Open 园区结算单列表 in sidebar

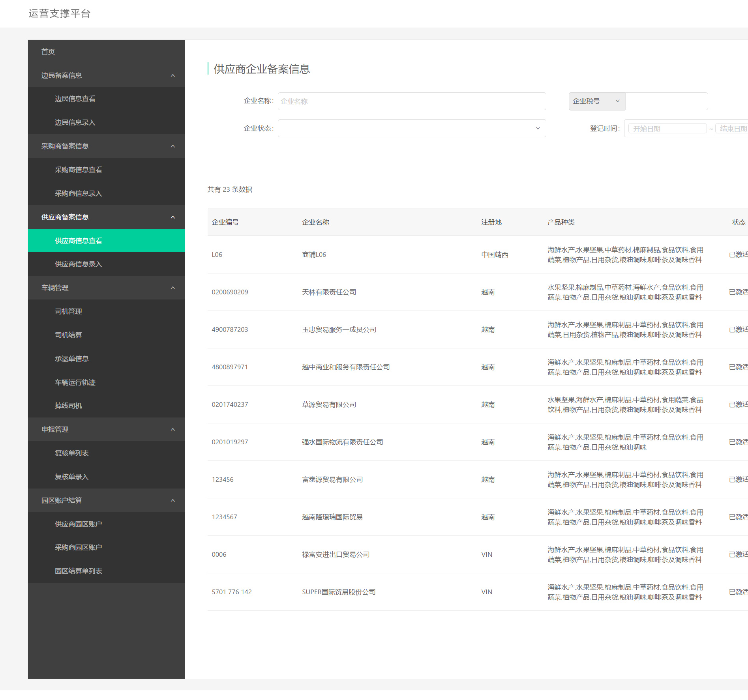(78, 571)
